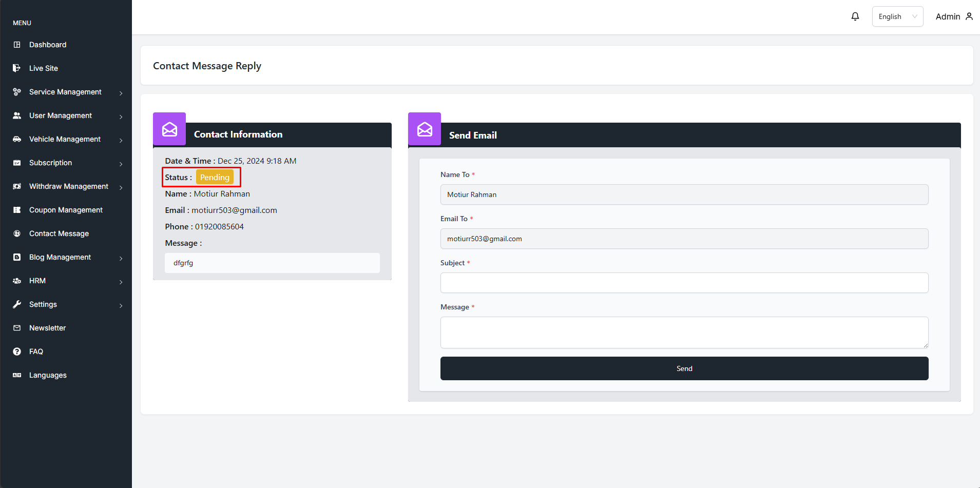Select Coupon Management menu item
This screenshot has height=488, width=980.
coord(66,210)
